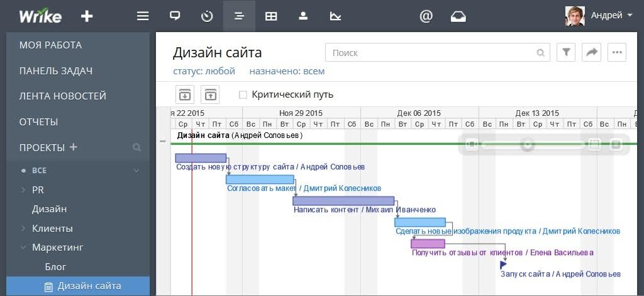Open ПРОЕКТЫ section in sidebar
Screen dimensions: 644x296
tap(42, 147)
